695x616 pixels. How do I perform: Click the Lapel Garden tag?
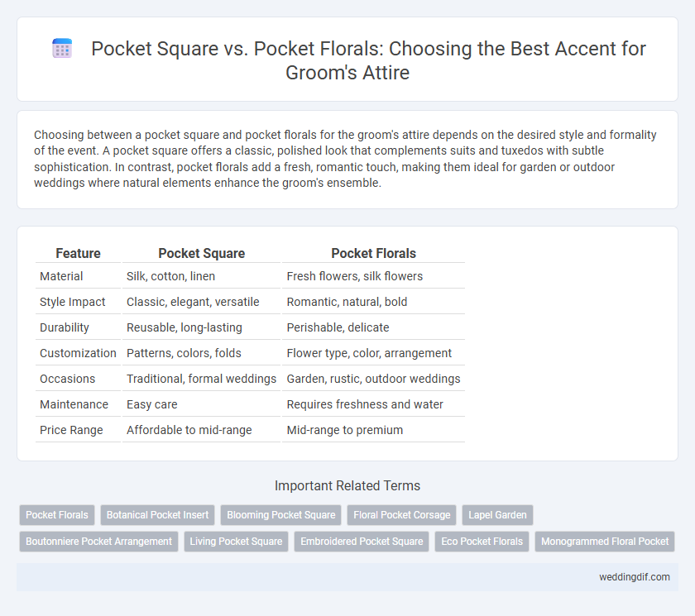click(497, 515)
